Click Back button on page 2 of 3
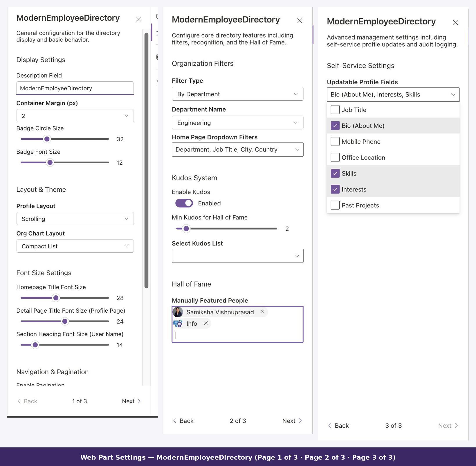 (x=183, y=421)
